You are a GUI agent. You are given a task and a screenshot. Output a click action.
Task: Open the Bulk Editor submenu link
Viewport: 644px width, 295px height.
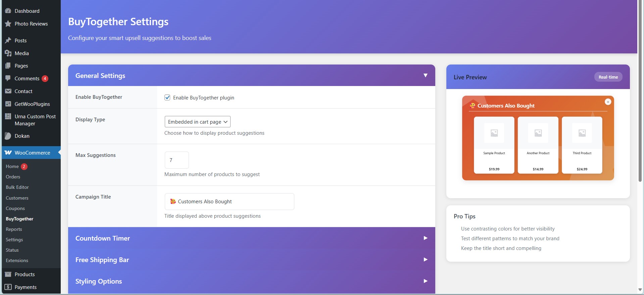tap(17, 187)
